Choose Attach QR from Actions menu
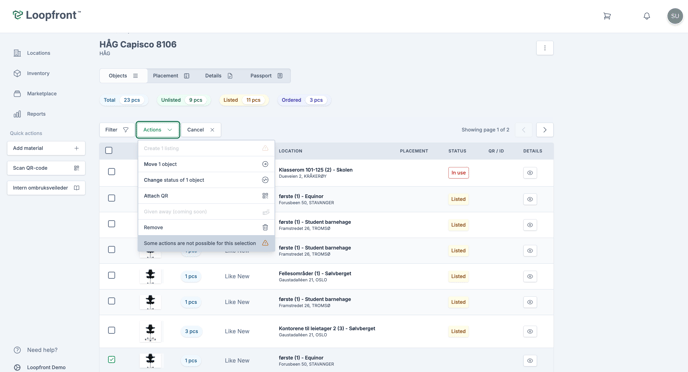 click(206, 196)
